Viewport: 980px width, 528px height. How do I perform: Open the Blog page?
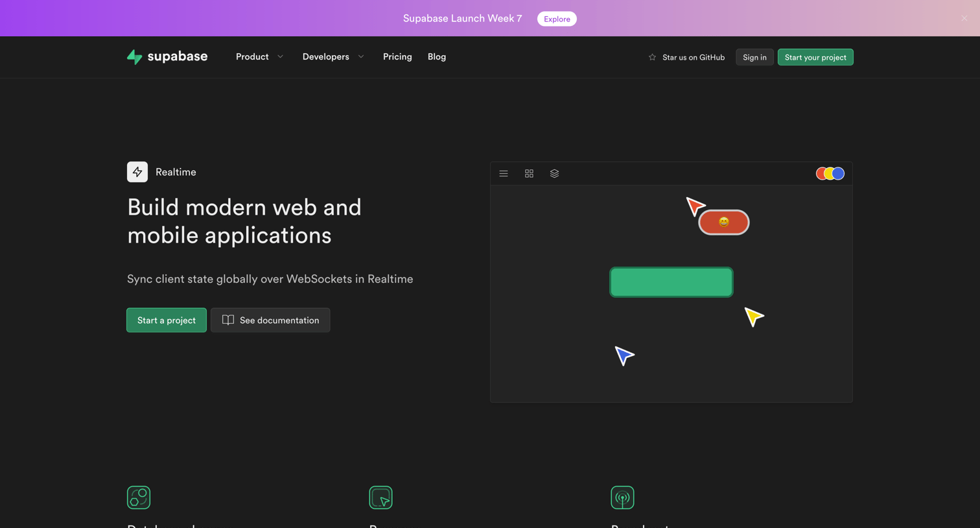[x=437, y=57]
